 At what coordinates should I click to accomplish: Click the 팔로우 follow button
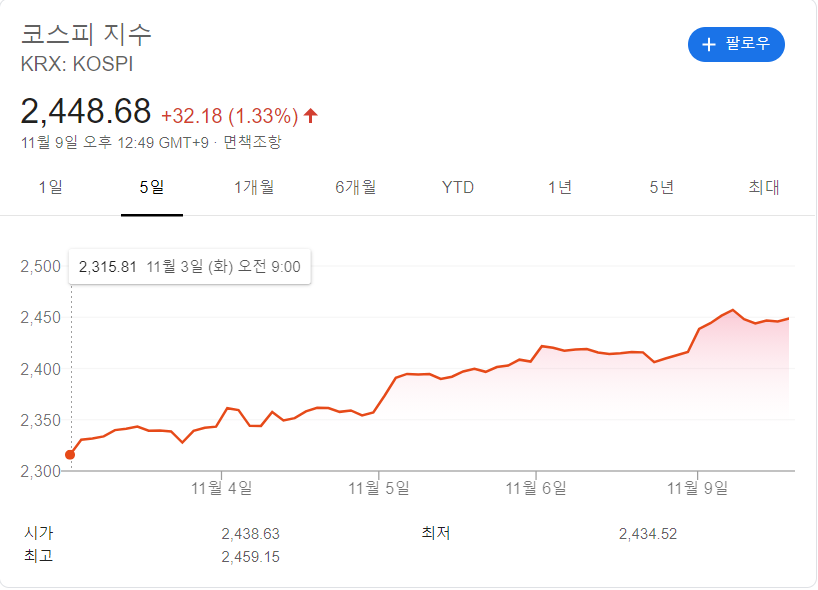(x=736, y=44)
